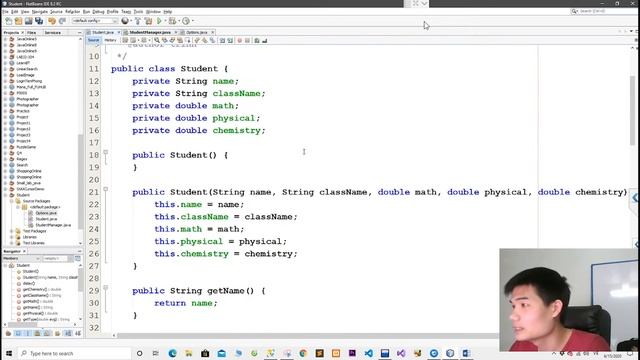Click the Stop Macro Recording icon

[247, 40]
